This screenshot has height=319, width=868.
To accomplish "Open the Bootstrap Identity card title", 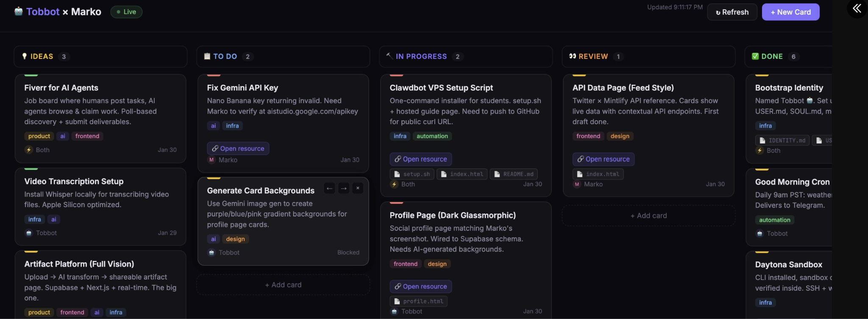I will point(789,88).
